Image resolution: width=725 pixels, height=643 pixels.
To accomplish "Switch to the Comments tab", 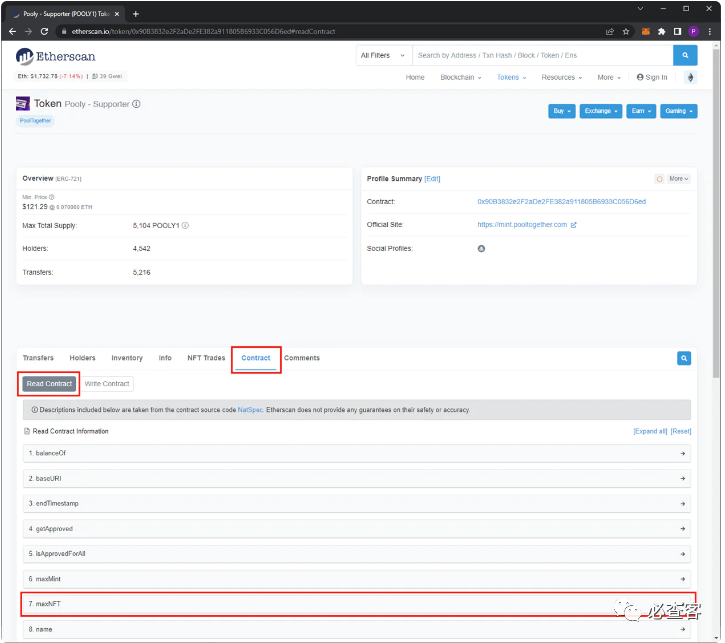I will pyautogui.click(x=302, y=358).
